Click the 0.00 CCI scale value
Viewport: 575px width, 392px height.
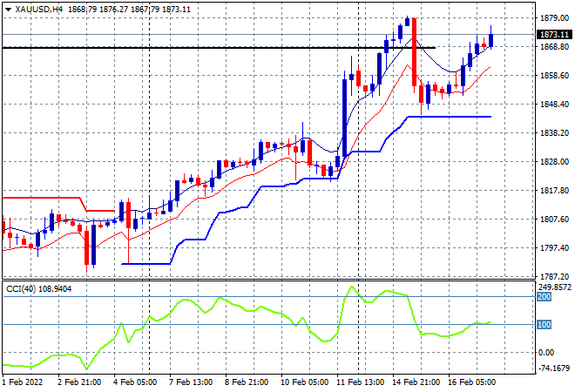point(546,353)
